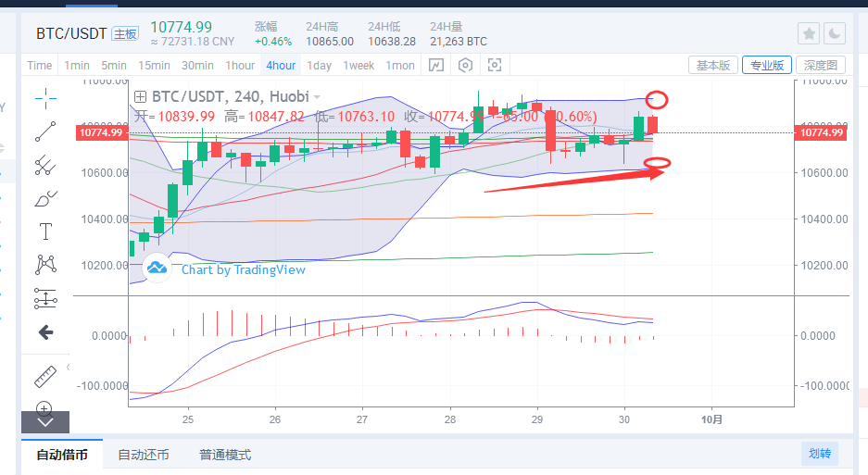
Task: Click the 24H低 value 10638.28
Action: coord(392,42)
